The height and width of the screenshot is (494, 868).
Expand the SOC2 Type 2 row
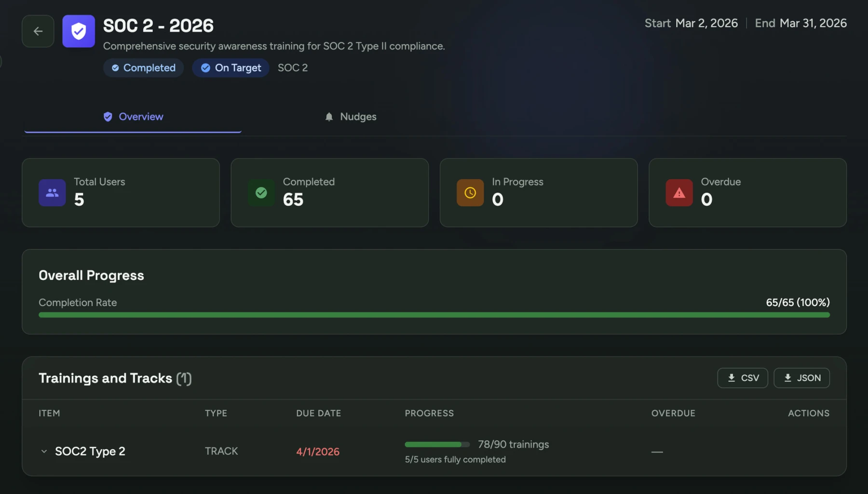(x=44, y=452)
